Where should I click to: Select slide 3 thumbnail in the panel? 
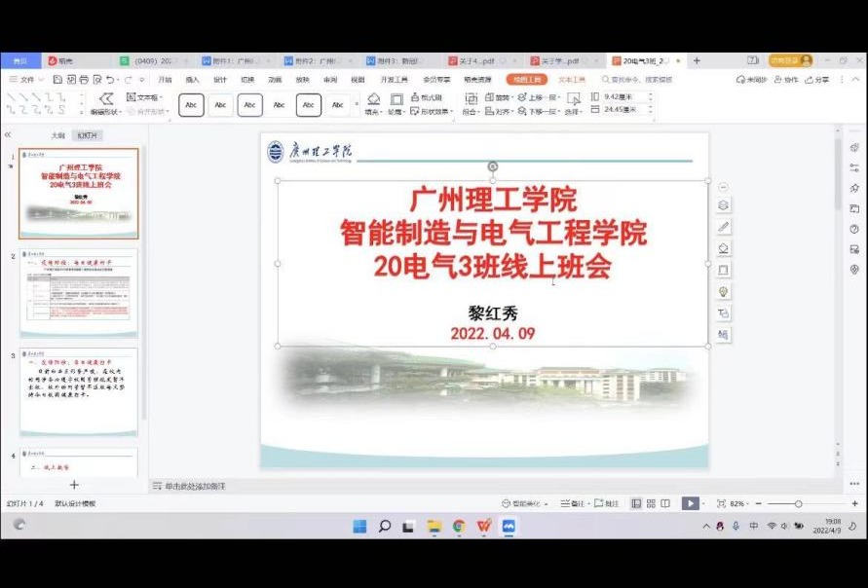[79, 391]
